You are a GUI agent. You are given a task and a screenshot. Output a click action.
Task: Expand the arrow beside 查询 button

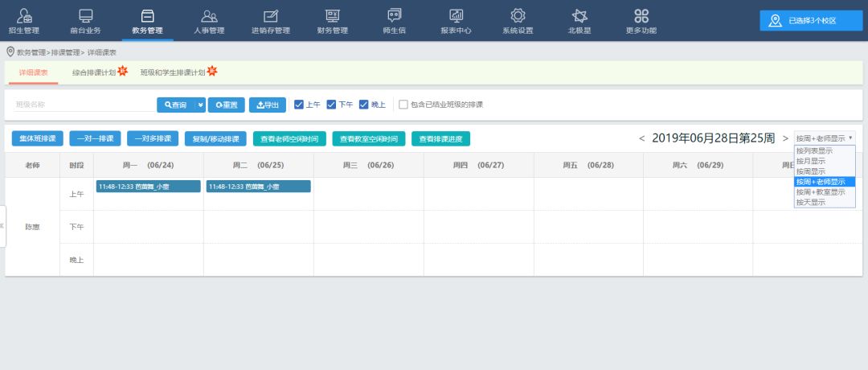(x=200, y=105)
